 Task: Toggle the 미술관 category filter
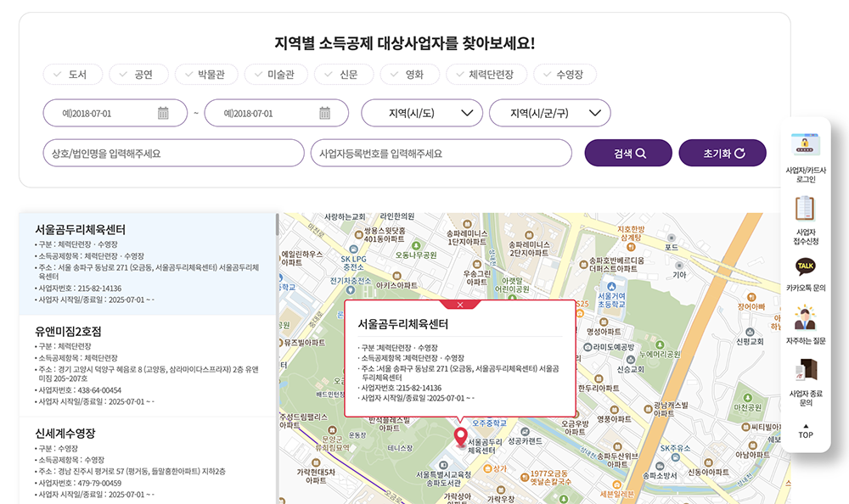(x=276, y=75)
